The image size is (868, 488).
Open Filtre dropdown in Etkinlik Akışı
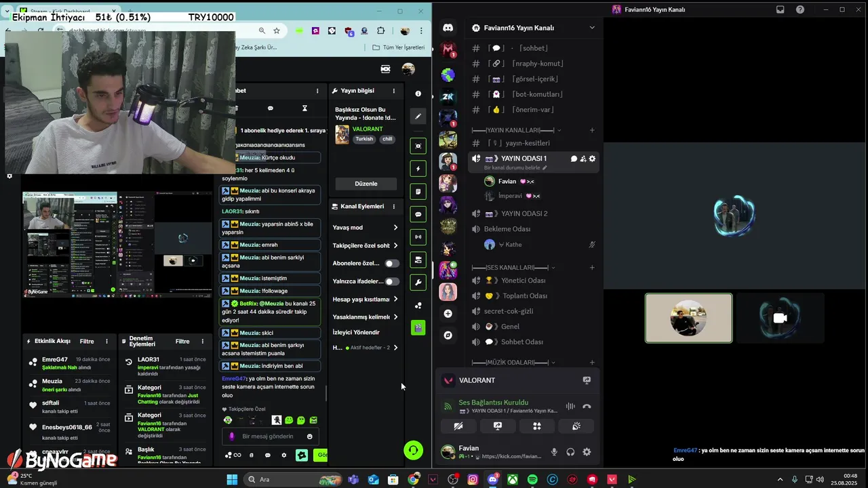87,342
